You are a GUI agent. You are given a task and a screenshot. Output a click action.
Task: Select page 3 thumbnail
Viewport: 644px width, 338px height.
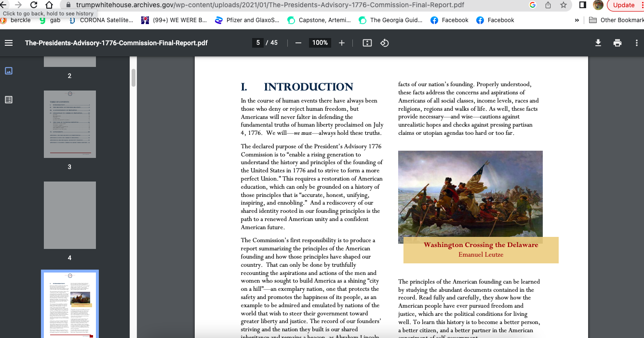click(x=70, y=124)
